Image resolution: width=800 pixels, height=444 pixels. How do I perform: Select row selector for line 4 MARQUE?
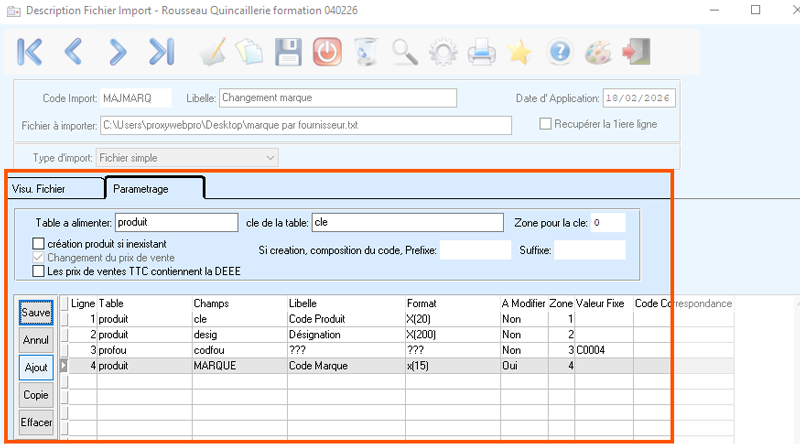coord(64,365)
